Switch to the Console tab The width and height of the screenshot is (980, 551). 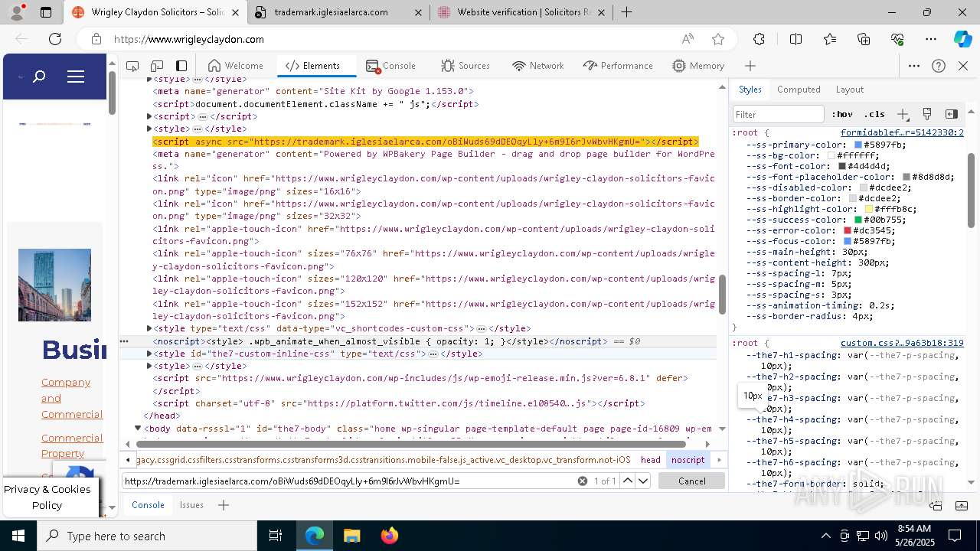tap(391, 66)
